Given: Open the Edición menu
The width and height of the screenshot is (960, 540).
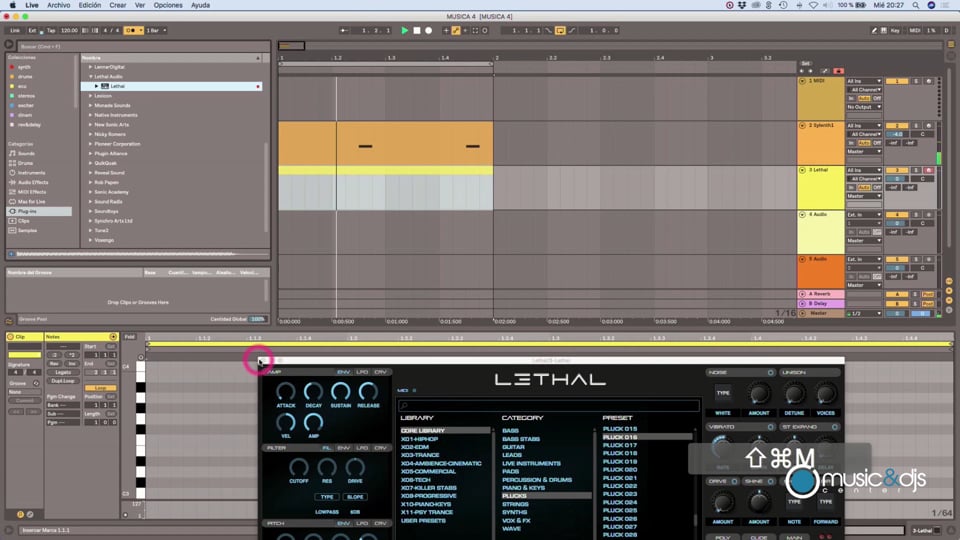Looking at the screenshot, I should coord(89,5).
